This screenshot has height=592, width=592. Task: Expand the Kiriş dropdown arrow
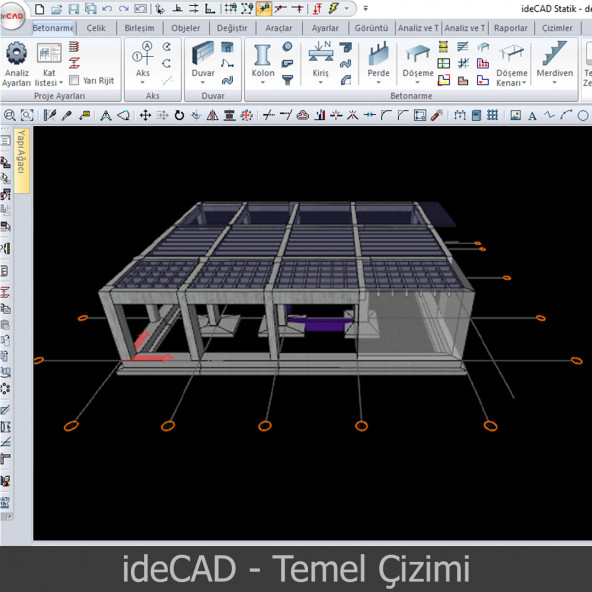(321, 82)
